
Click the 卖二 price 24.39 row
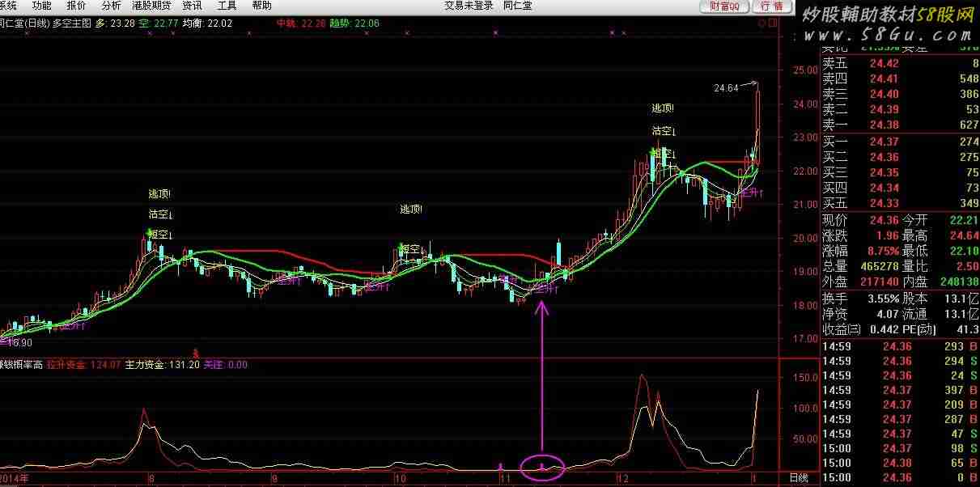pyautogui.click(x=900, y=110)
